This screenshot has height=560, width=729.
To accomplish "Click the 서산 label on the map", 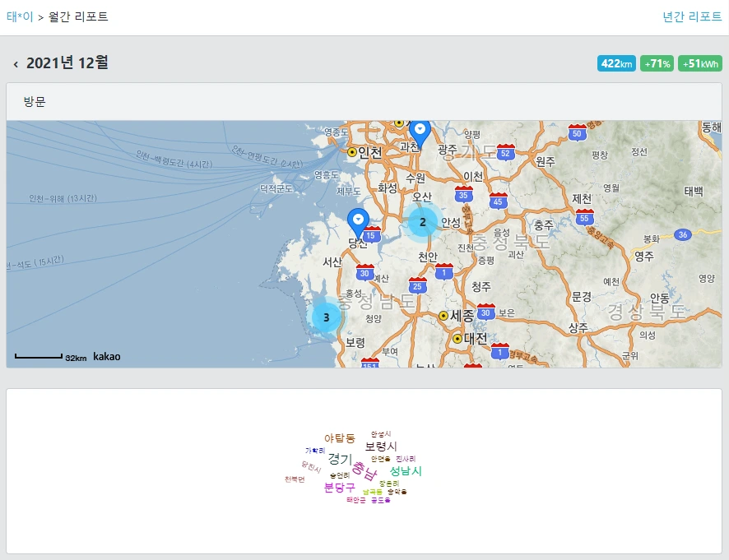I will click(332, 262).
